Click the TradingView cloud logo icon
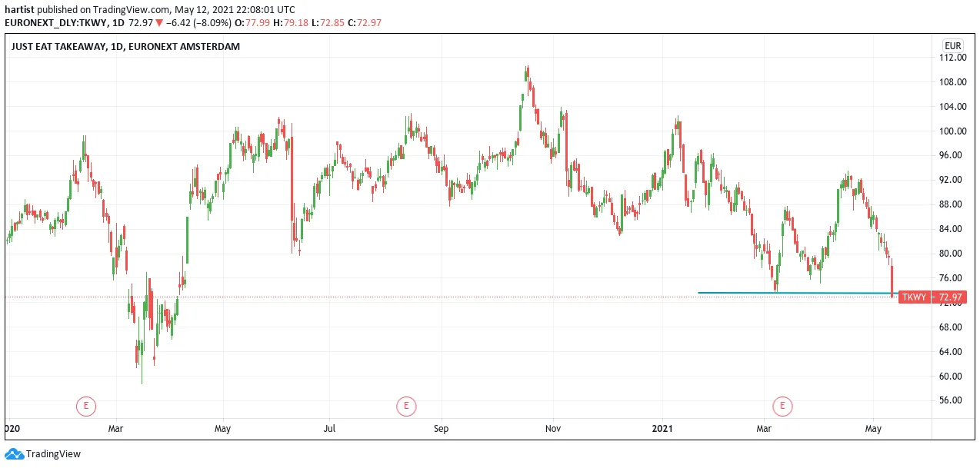The width and height of the screenshot is (980, 468). click(14, 454)
